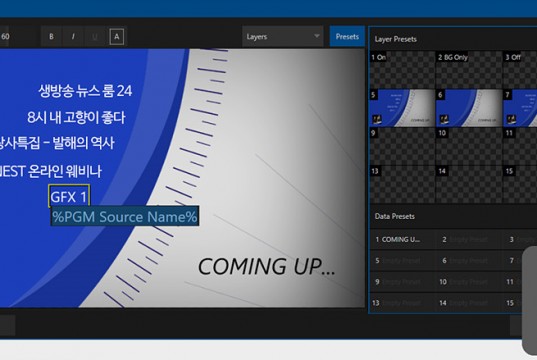
Task: Select empty data preset 2
Action: click(x=469, y=239)
